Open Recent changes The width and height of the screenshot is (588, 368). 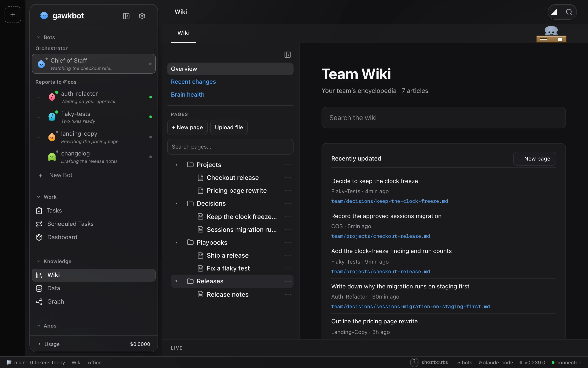[193, 82]
